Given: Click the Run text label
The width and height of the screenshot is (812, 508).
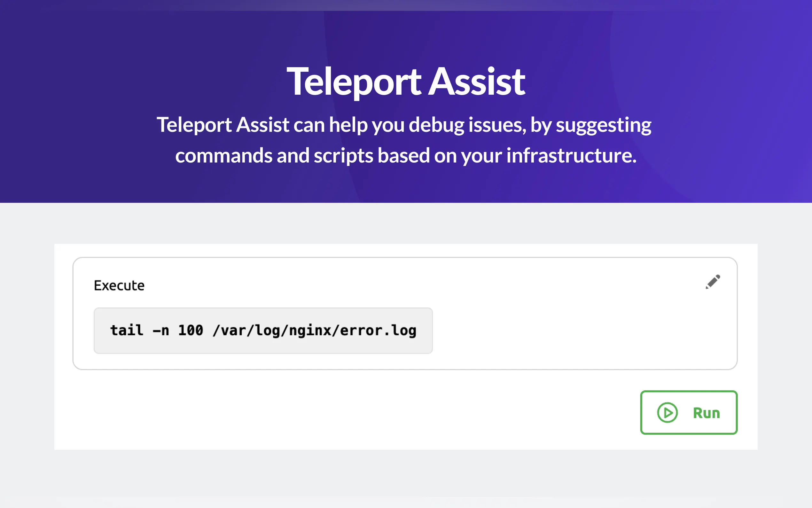Looking at the screenshot, I should point(706,413).
